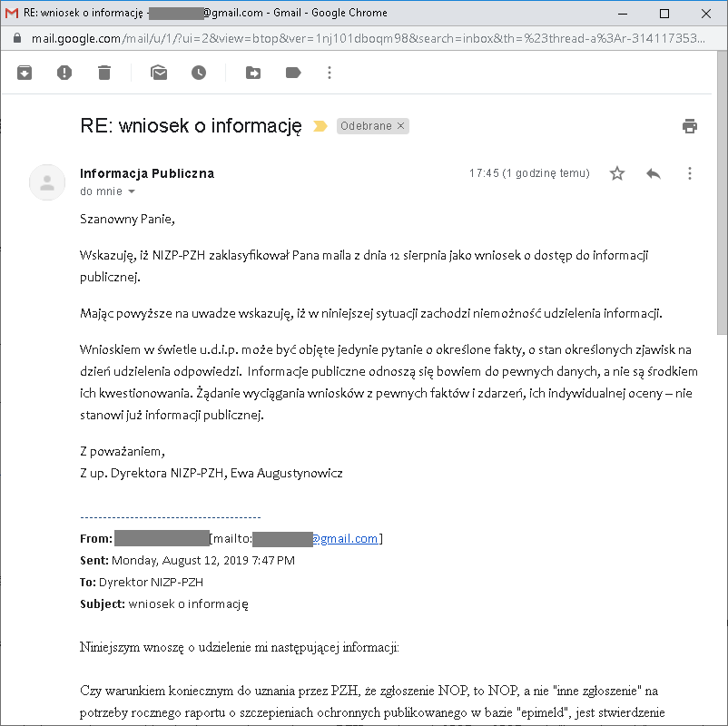728x726 pixels.
Task: Print the whole email conversation
Action: click(690, 126)
